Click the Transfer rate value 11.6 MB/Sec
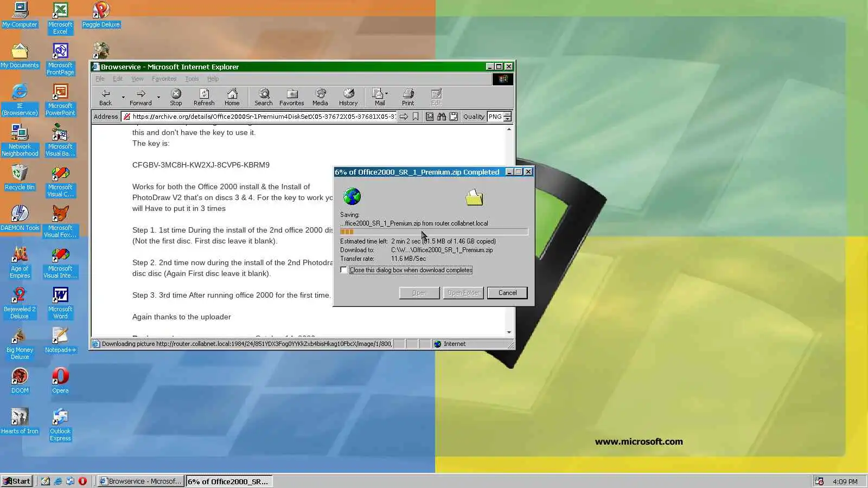This screenshot has height=488, width=868. point(409,259)
